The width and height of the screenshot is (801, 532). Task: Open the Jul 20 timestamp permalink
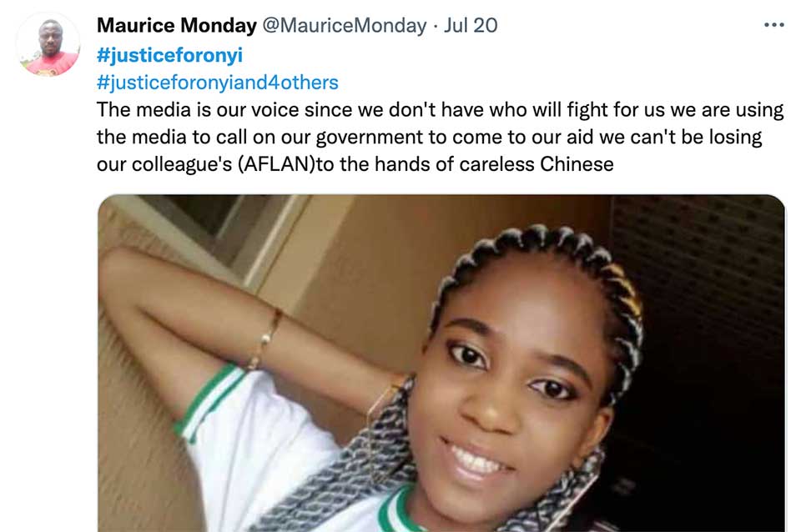click(x=471, y=26)
